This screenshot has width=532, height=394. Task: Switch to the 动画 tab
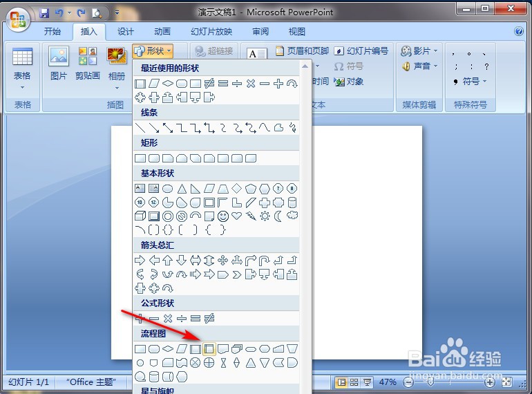tap(162, 32)
